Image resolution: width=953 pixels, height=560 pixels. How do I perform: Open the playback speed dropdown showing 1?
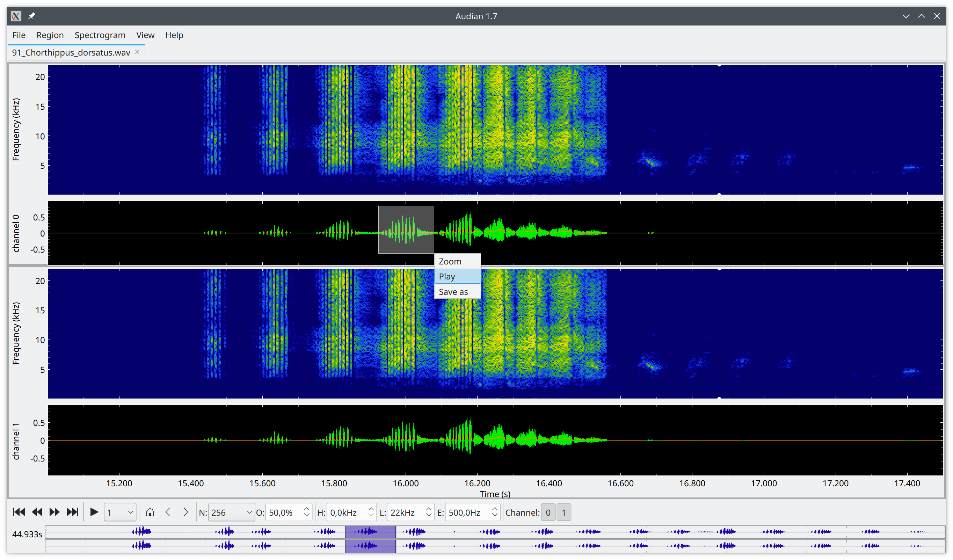120,512
